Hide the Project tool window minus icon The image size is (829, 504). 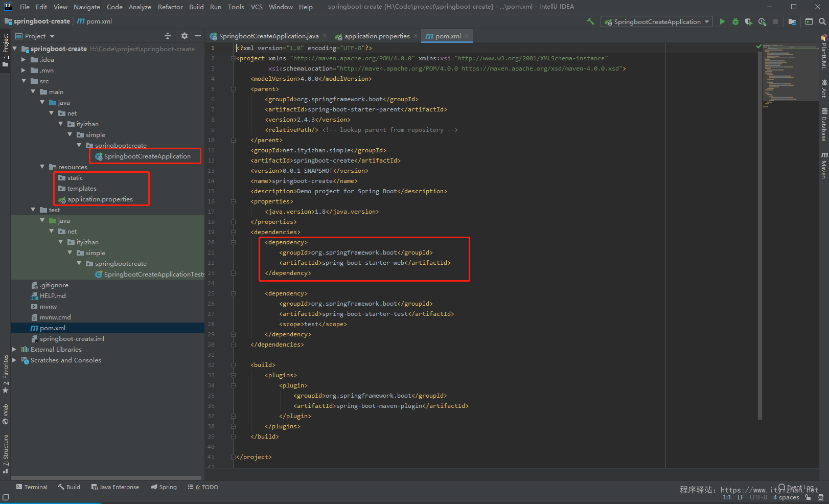click(198, 36)
